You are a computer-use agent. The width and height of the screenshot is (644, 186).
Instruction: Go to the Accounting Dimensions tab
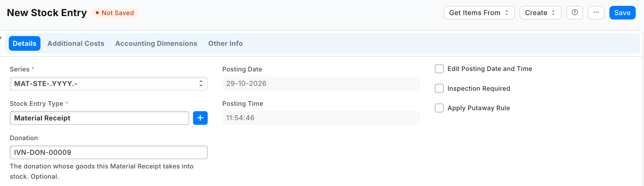point(156,43)
